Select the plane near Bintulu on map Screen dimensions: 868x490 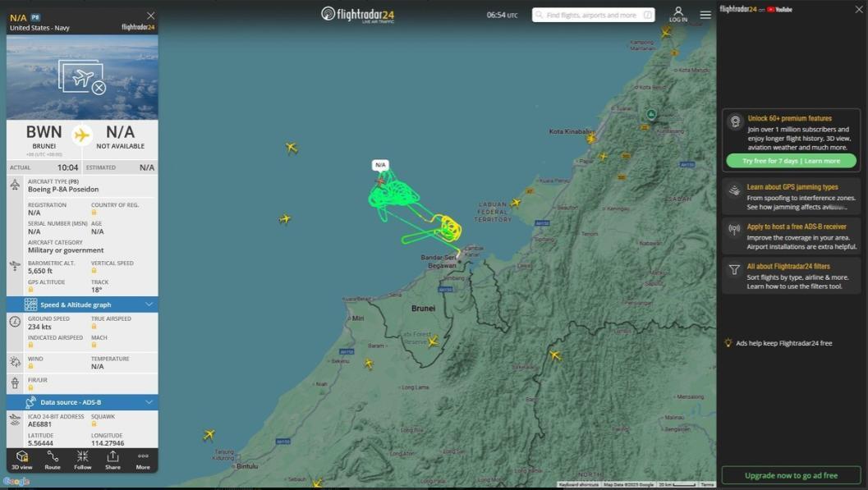click(209, 435)
